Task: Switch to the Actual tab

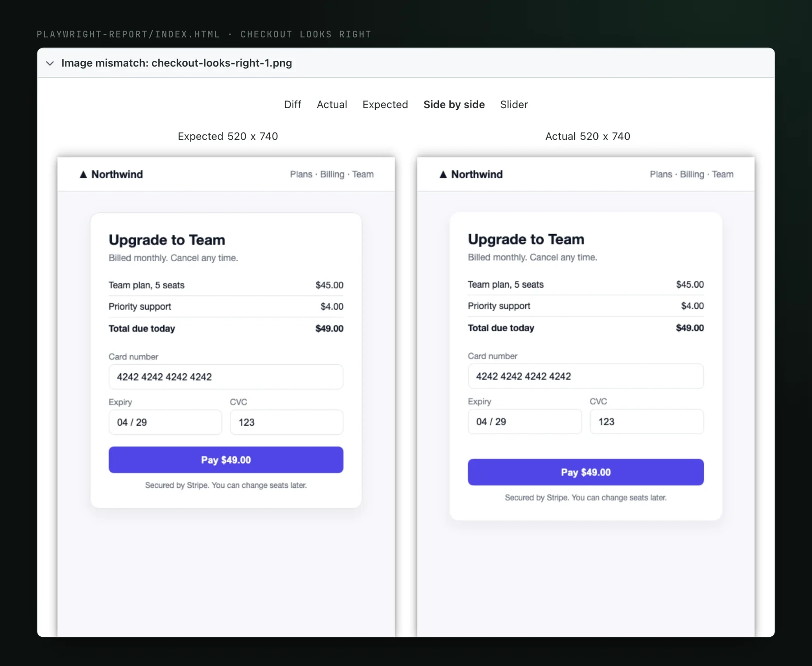Action: click(332, 105)
